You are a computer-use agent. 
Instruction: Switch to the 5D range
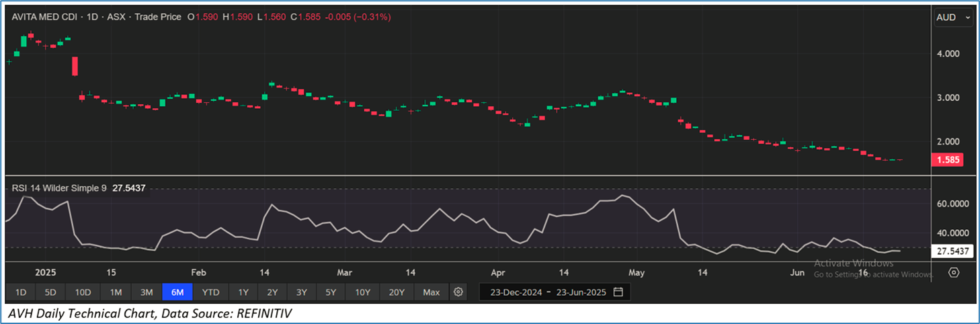click(x=51, y=292)
